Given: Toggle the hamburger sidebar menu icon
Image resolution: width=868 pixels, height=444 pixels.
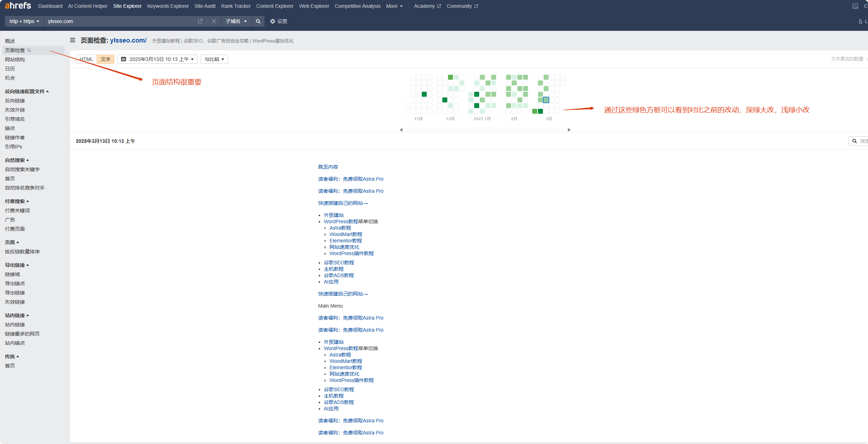Looking at the screenshot, I should click(x=73, y=40).
